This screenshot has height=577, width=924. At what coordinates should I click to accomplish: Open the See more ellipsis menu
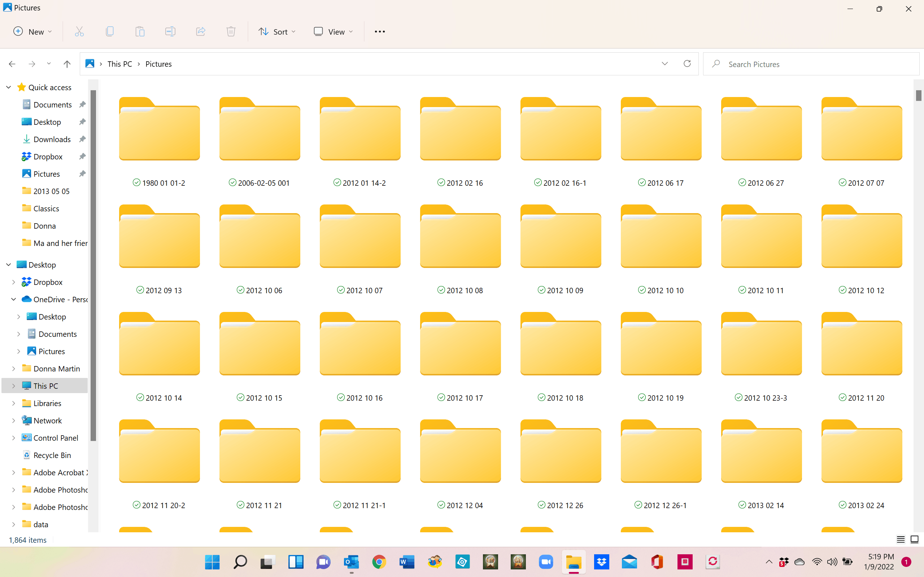(380, 31)
